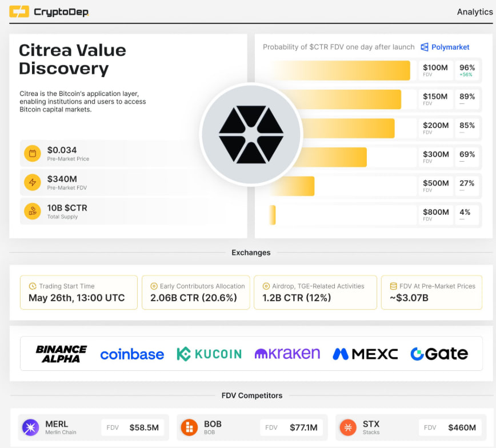The width and height of the screenshot is (496, 448).
Task: Click the $340M pre-market FDV value
Action: coord(62,179)
